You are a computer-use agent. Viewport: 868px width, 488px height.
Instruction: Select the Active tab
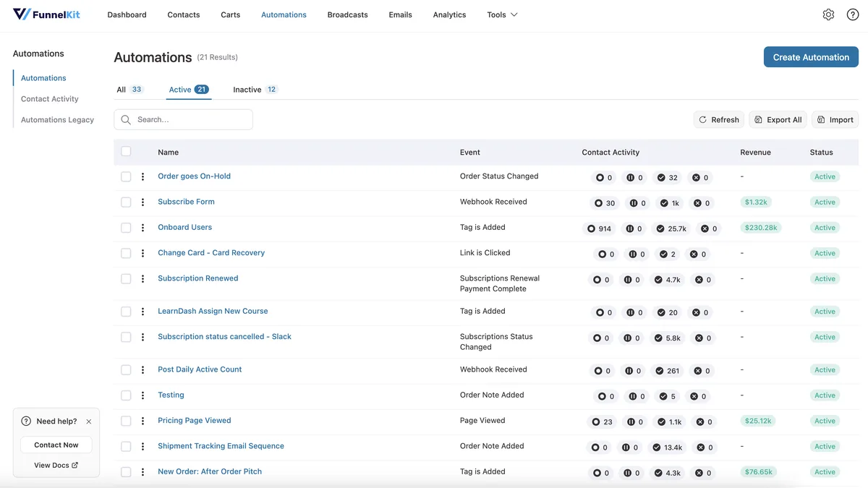(x=189, y=90)
